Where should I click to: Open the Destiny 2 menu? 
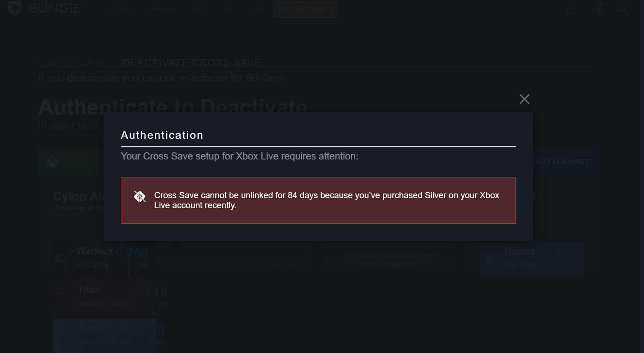tap(120, 9)
